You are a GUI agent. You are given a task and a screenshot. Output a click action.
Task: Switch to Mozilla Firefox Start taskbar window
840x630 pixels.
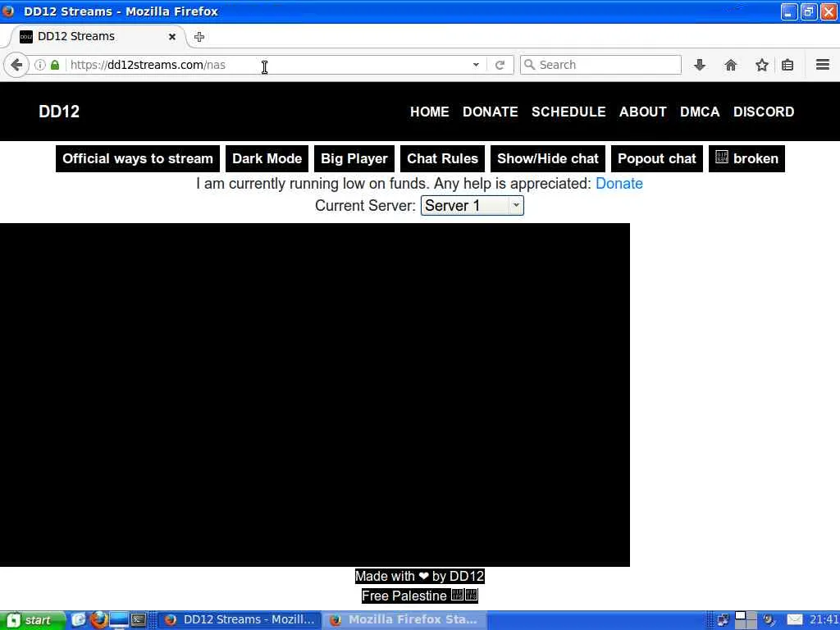(405, 620)
